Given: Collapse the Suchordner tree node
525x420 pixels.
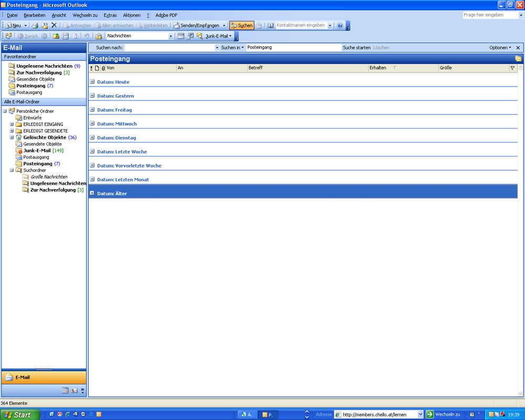Looking at the screenshot, I should point(12,170).
